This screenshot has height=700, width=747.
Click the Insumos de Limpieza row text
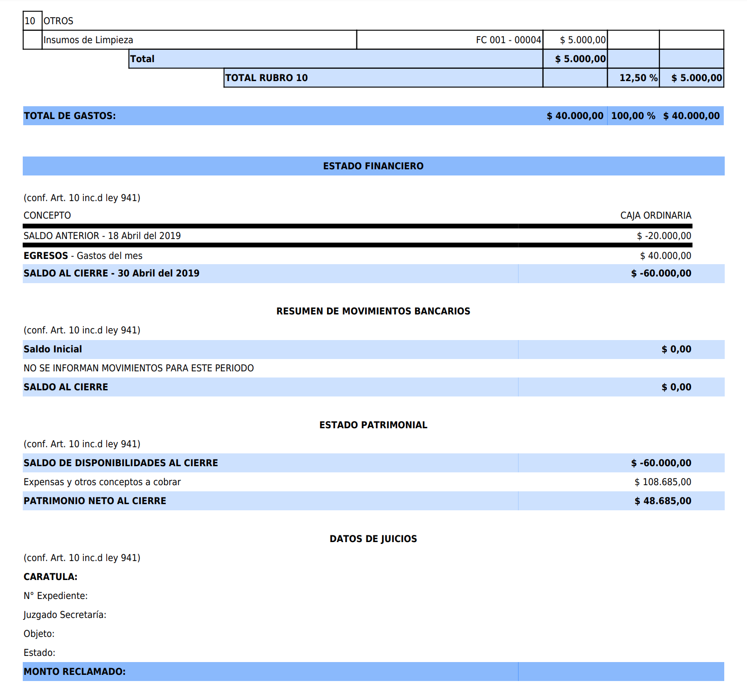click(88, 40)
